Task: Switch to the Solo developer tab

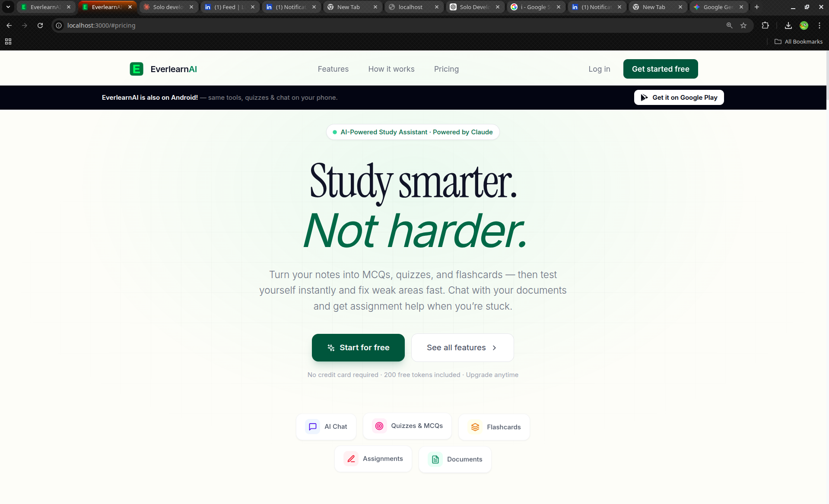Action: coord(168,7)
